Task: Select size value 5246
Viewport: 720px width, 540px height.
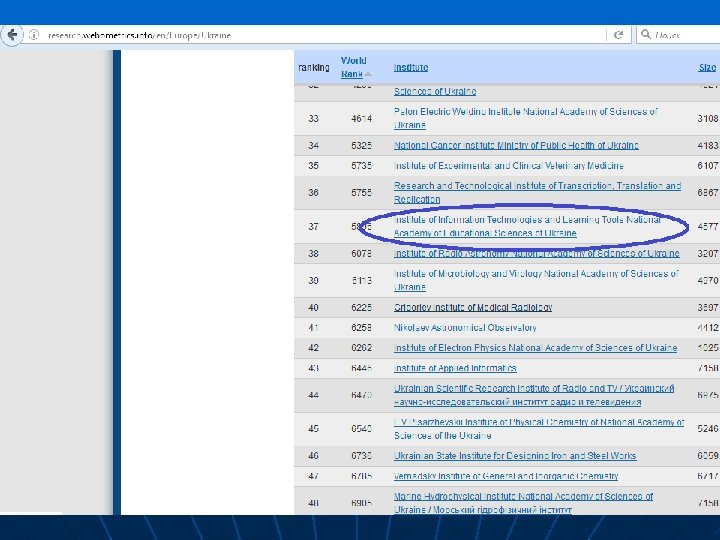Action: [708, 429]
